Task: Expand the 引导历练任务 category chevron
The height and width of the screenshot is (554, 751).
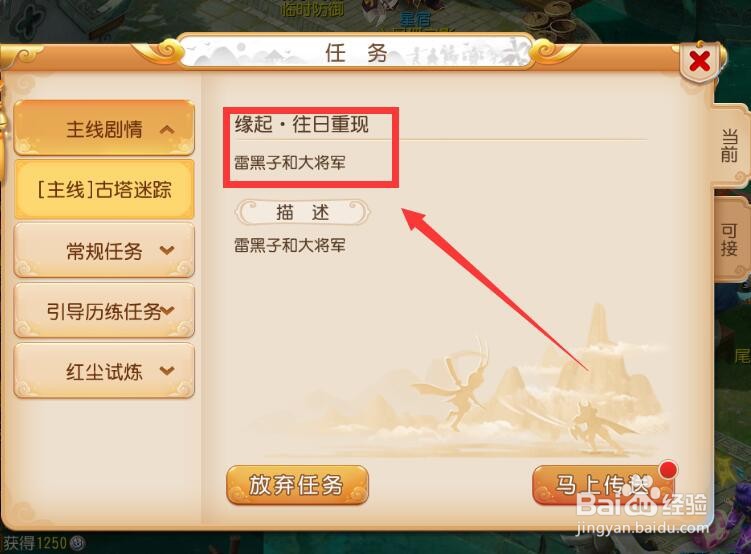Action: coord(168,310)
